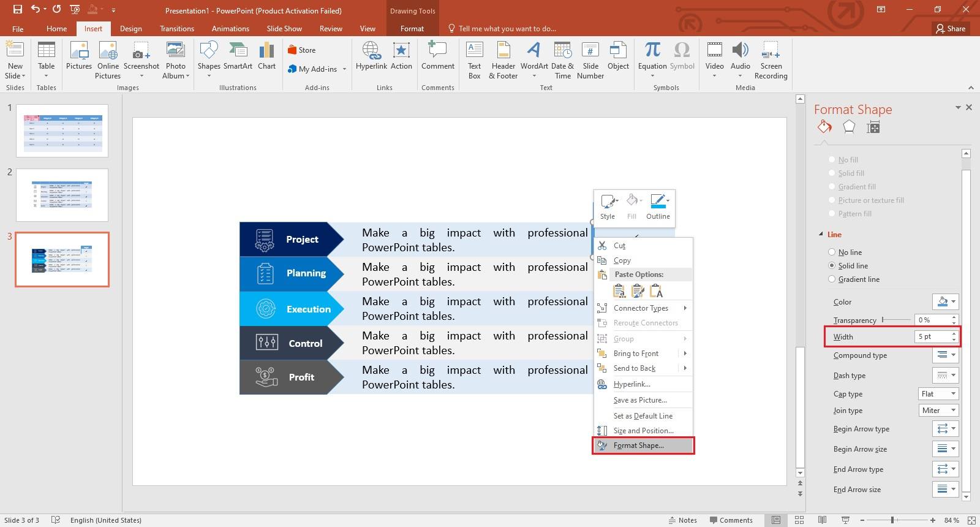980x527 pixels.
Task: Select slide 2 thumbnail
Action: pos(62,195)
